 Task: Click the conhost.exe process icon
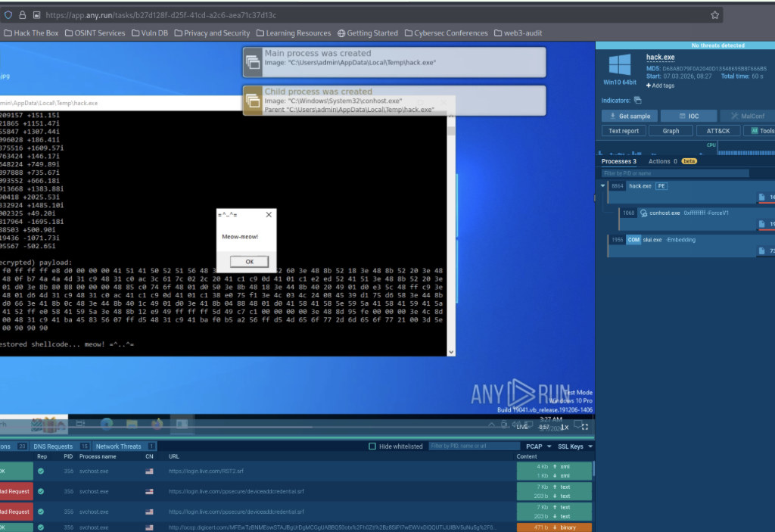point(643,213)
